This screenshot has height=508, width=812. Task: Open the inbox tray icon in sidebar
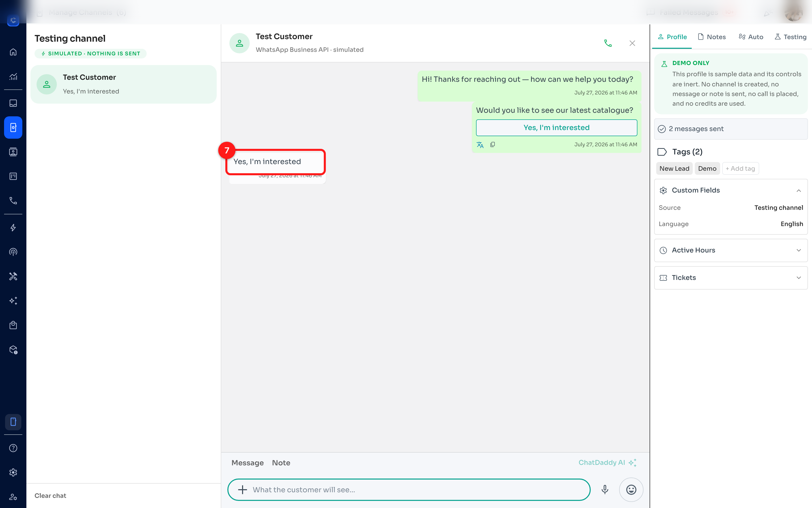(13, 103)
